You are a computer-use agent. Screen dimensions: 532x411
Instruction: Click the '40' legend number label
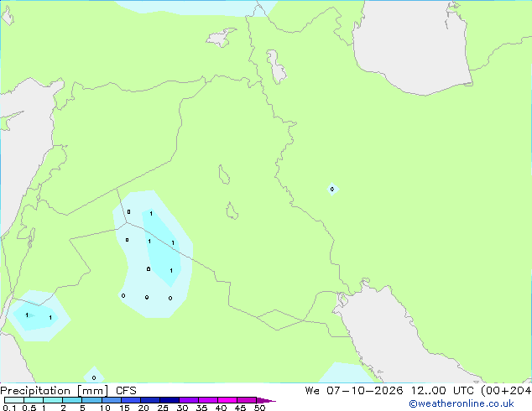[x=221, y=408]
